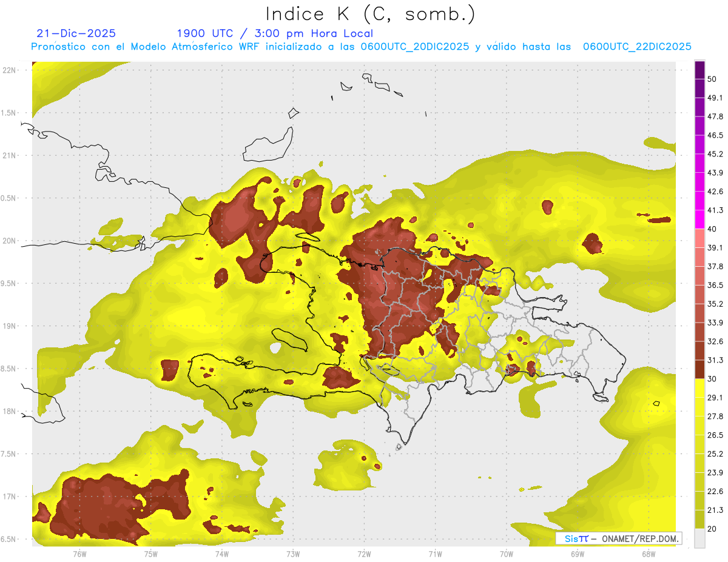Click the "20N" latitude label
The image size is (728, 562).
tap(10, 241)
